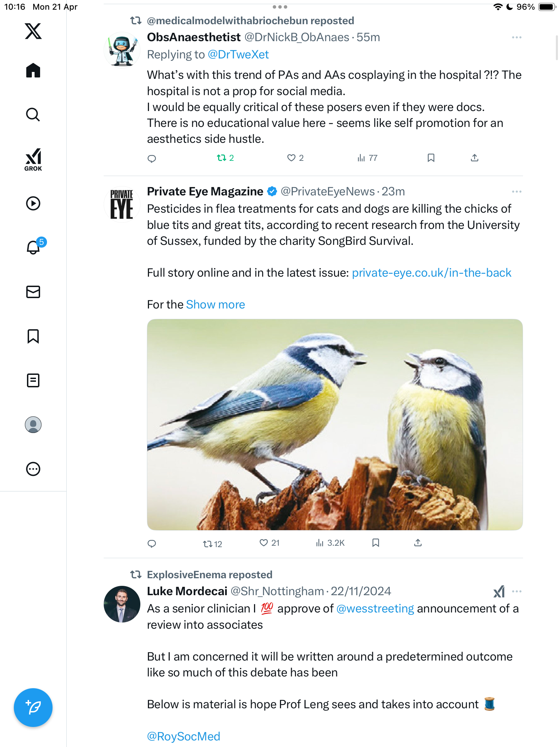
Task: Open Messages envelope icon
Action: [33, 292]
